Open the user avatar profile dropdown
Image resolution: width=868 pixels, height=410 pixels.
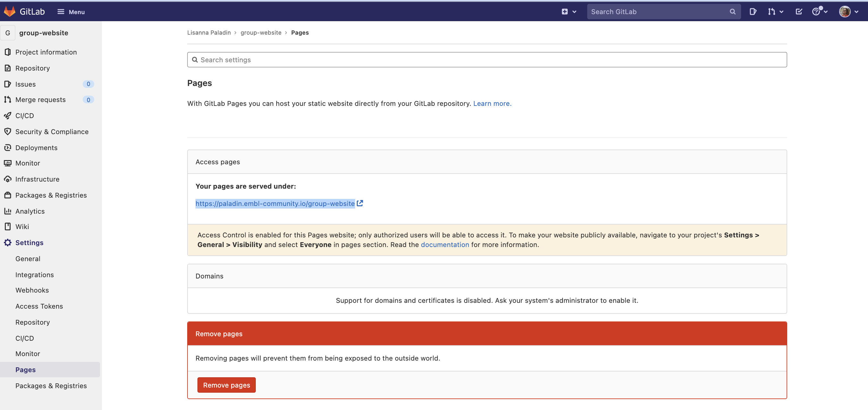point(848,12)
